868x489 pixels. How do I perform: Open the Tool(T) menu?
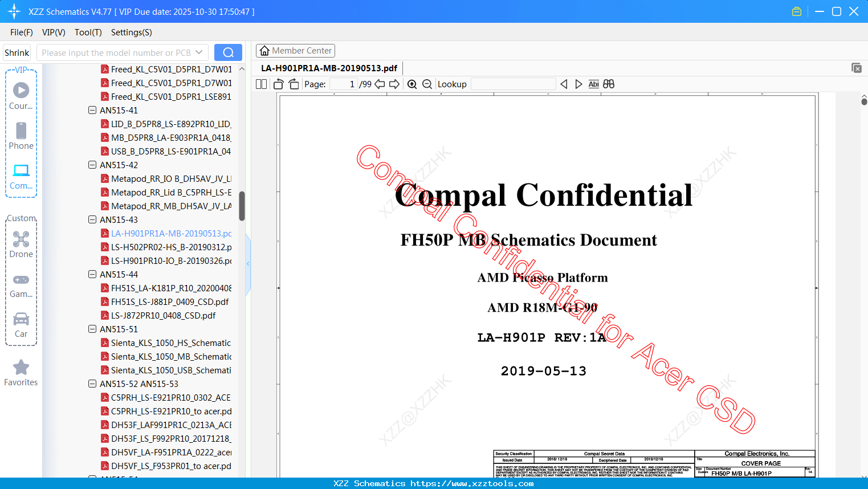pos(88,32)
